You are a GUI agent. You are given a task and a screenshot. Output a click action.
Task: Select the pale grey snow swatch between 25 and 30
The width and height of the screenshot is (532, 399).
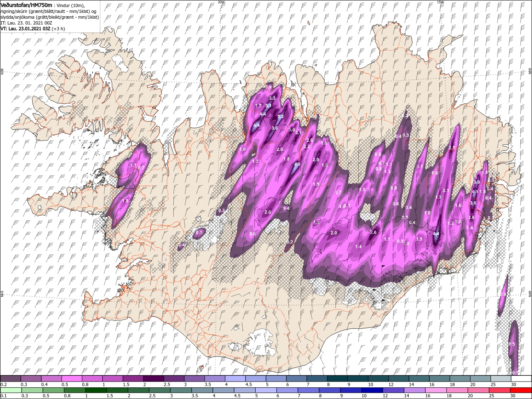pyautogui.click(x=501, y=379)
